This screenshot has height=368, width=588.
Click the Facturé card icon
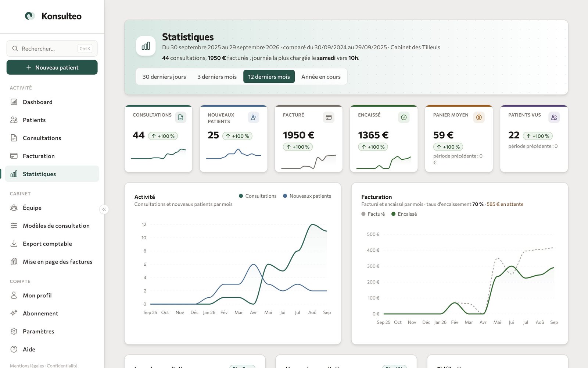click(329, 117)
